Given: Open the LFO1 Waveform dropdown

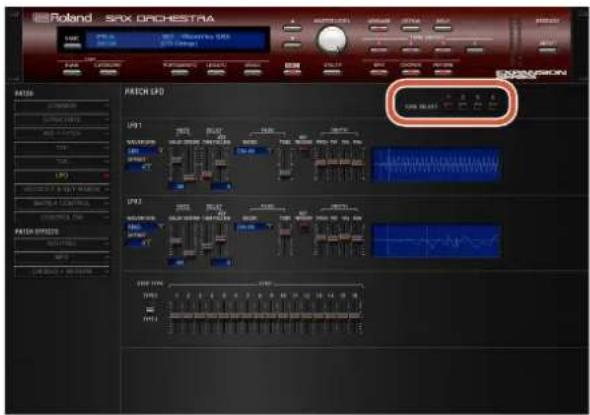Looking at the screenshot, I should 144,151.
